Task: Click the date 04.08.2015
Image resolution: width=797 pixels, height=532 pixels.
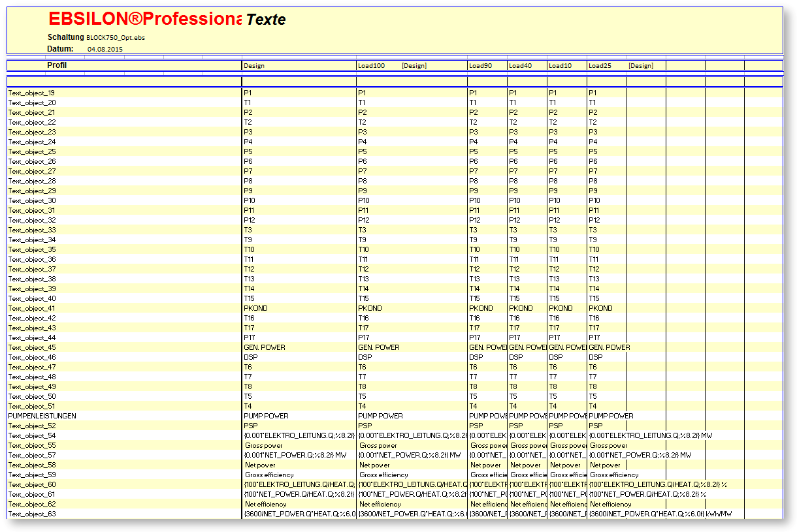Action: (x=105, y=49)
